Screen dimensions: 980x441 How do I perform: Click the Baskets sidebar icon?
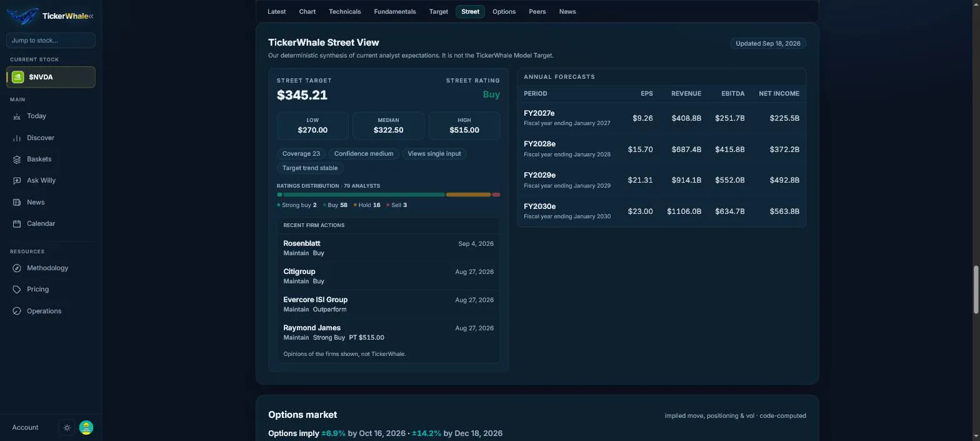[17, 160]
